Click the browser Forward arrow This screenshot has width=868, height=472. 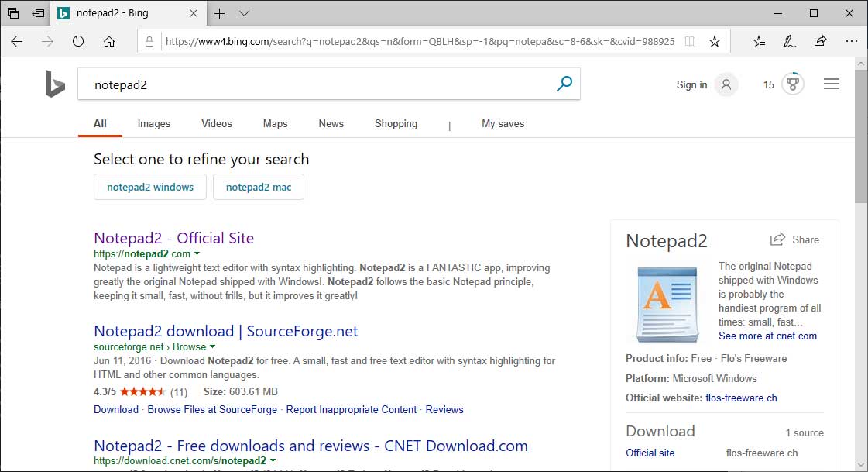click(47, 42)
